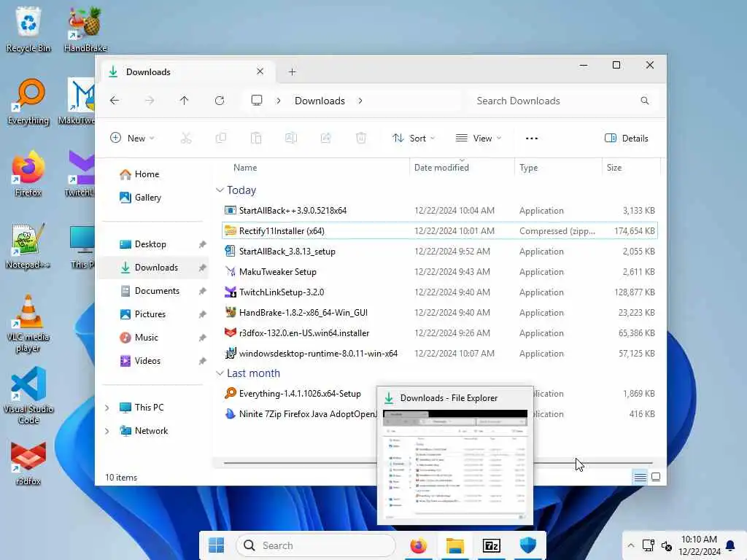Select TwitchLinkSetup-3.2.0 file
747x560 pixels.
pyautogui.click(x=440, y=292)
